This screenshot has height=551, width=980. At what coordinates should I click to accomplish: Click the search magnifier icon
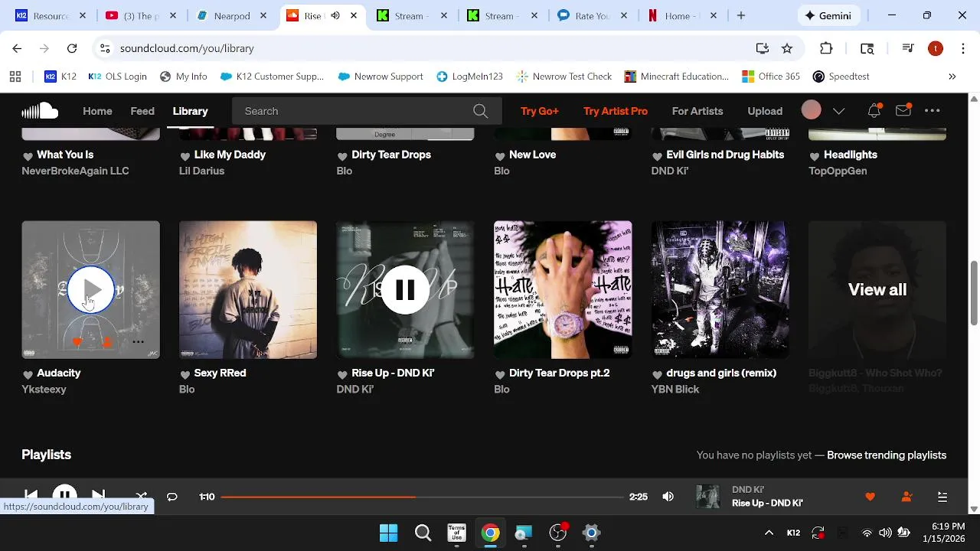480,111
